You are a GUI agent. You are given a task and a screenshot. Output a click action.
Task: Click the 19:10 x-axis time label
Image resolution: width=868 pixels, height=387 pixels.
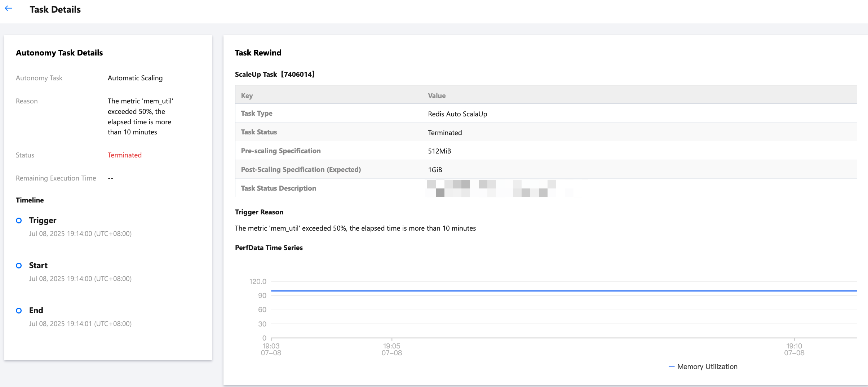coord(794,349)
